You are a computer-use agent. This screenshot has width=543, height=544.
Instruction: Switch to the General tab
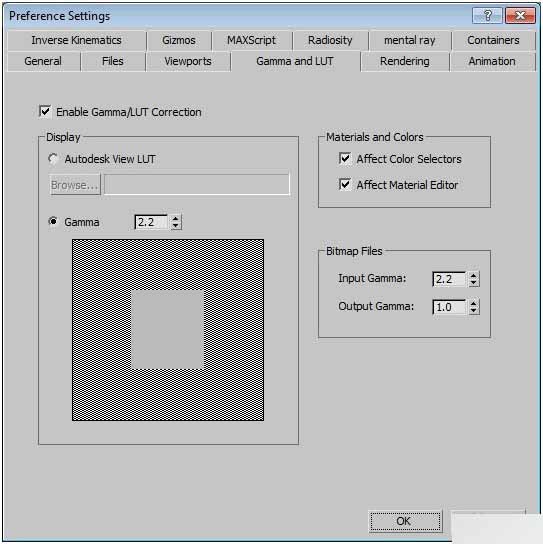click(x=43, y=61)
